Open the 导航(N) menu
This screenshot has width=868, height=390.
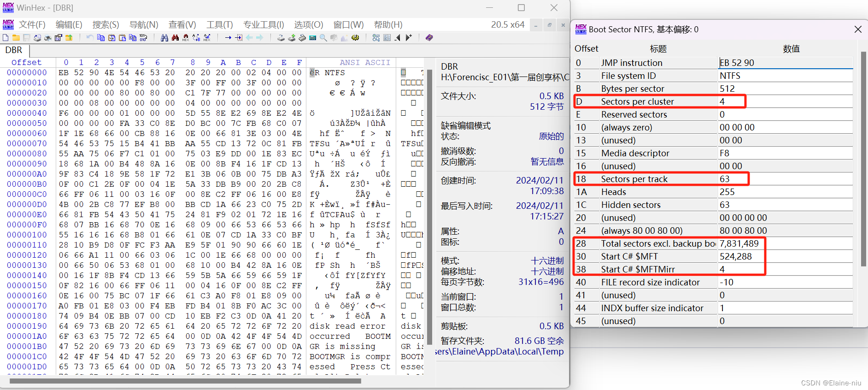pos(144,24)
